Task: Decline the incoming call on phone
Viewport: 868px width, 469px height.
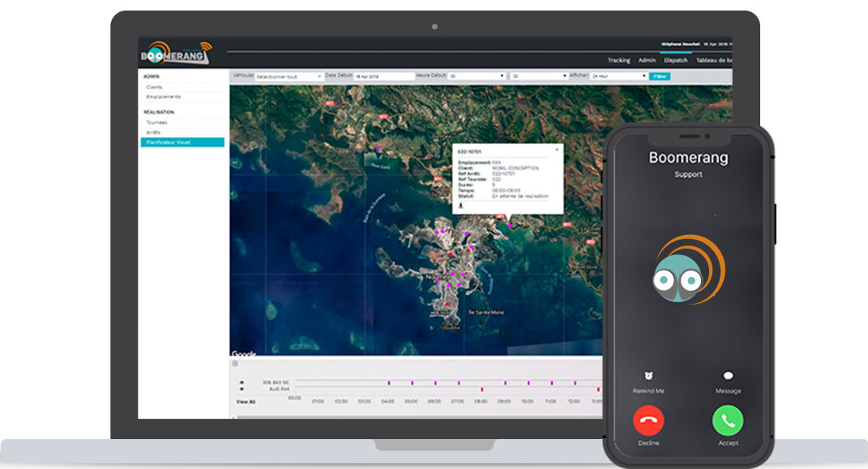Action: (x=648, y=421)
